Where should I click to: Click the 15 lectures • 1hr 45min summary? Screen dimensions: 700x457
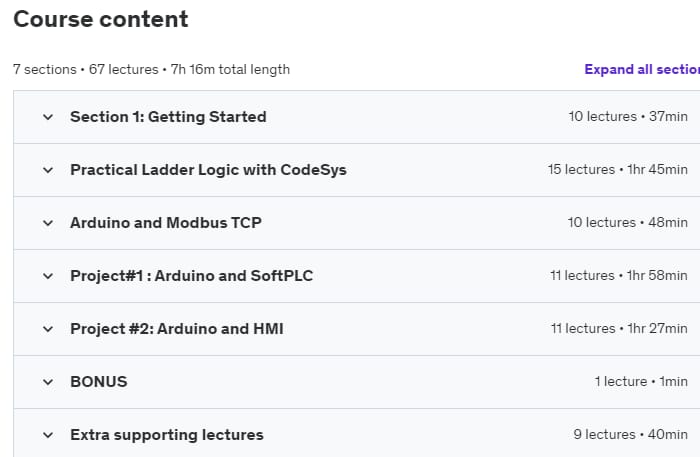coord(618,170)
